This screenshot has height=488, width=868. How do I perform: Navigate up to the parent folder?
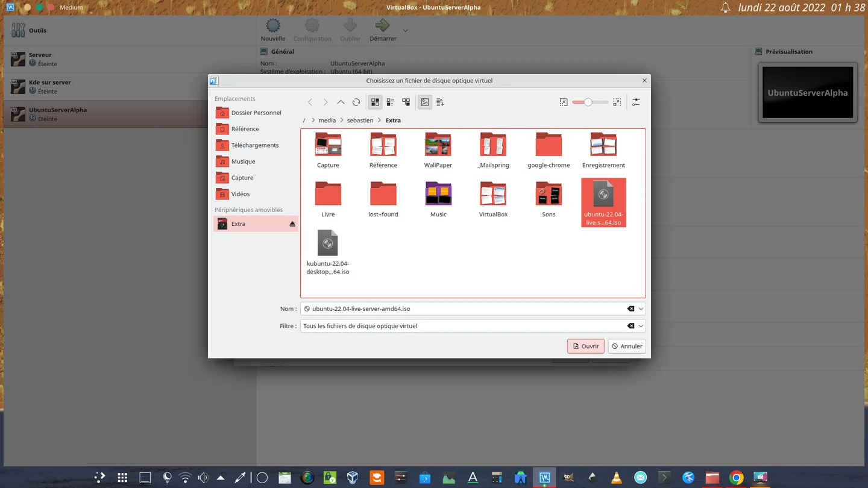(x=341, y=102)
